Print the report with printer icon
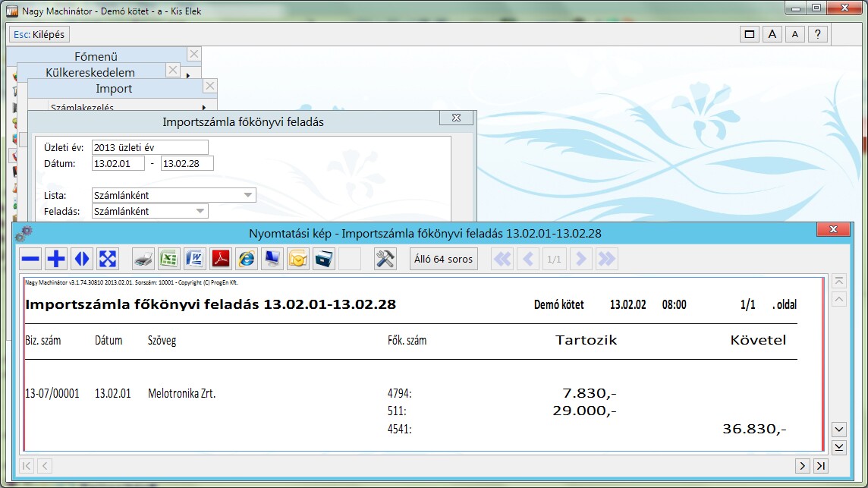Viewport: 868px width, 488px height. coord(143,259)
